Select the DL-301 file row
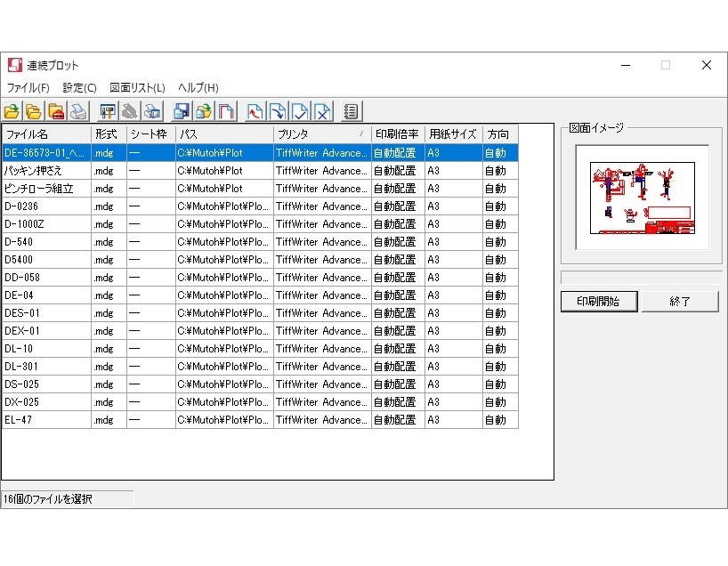728x566 pixels. 260,367
